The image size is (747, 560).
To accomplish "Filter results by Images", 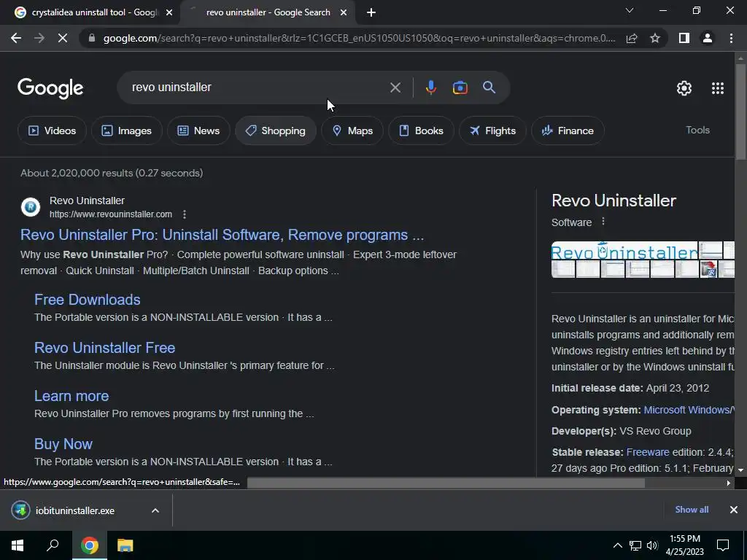I will (x=127, y=131).
